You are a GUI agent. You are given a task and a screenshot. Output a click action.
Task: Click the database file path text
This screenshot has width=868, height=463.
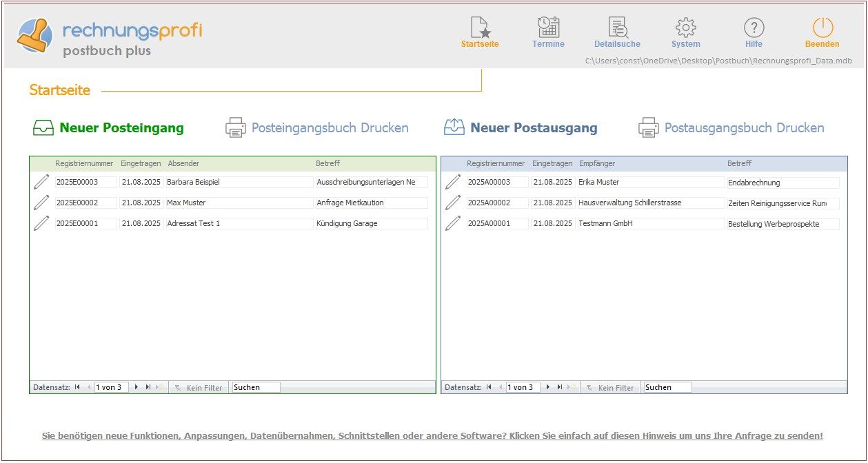pos(718,61)
